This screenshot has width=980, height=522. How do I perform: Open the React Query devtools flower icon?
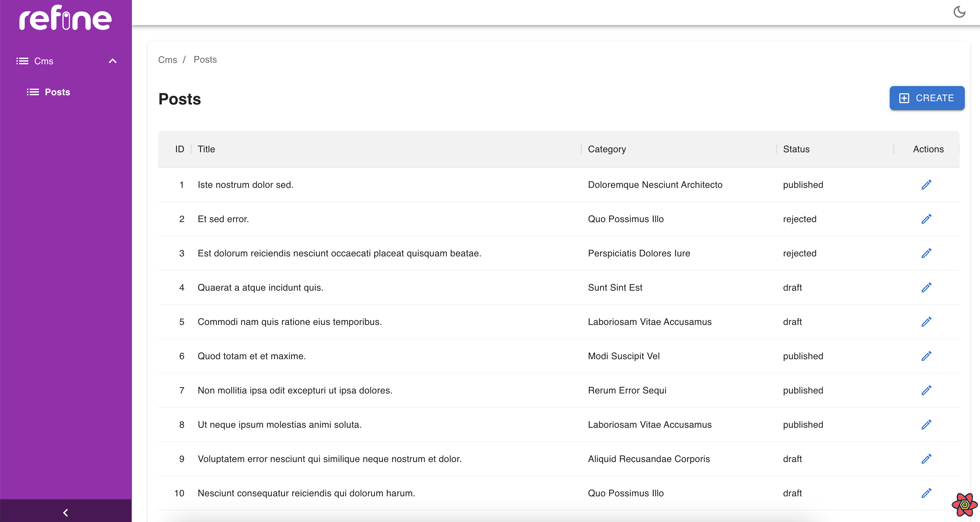coord(965,505)
